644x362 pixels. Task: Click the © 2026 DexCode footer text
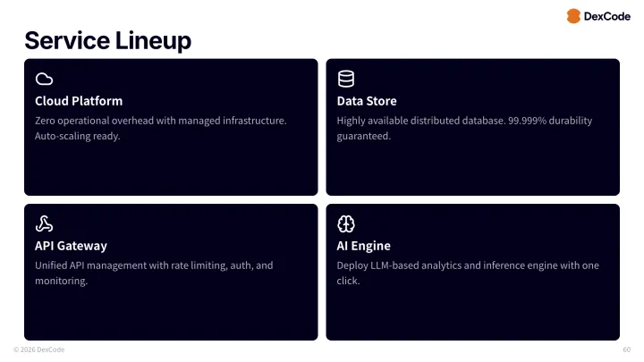39,349
